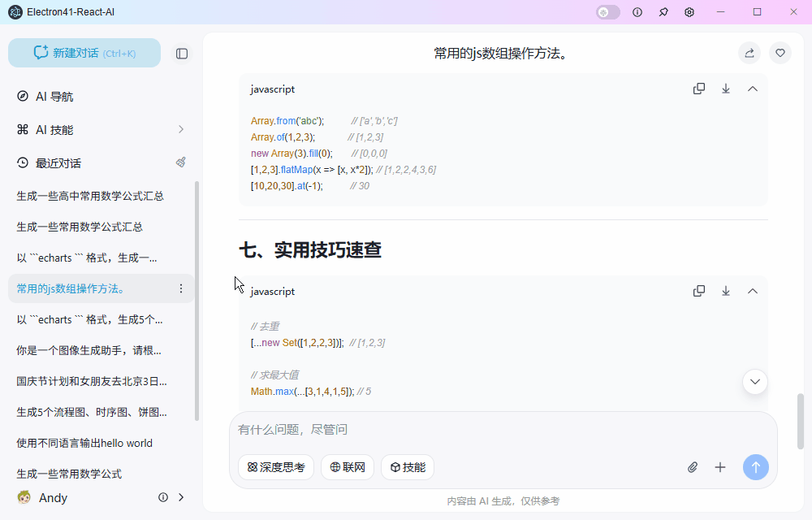The height and width of the screenshot is (520, 812).
Task: Click the sidebar chat list scrollbar
Action: (x=197, y=301)
